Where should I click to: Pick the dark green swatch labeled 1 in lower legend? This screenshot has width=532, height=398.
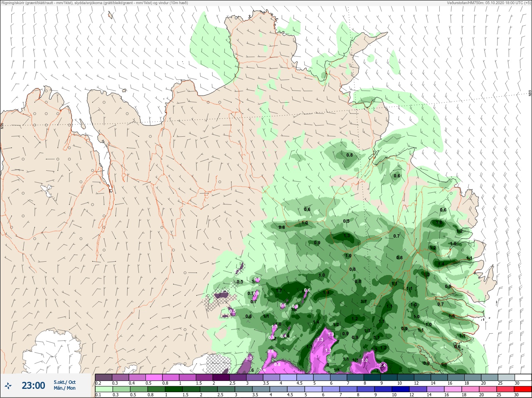pos(174,389)
